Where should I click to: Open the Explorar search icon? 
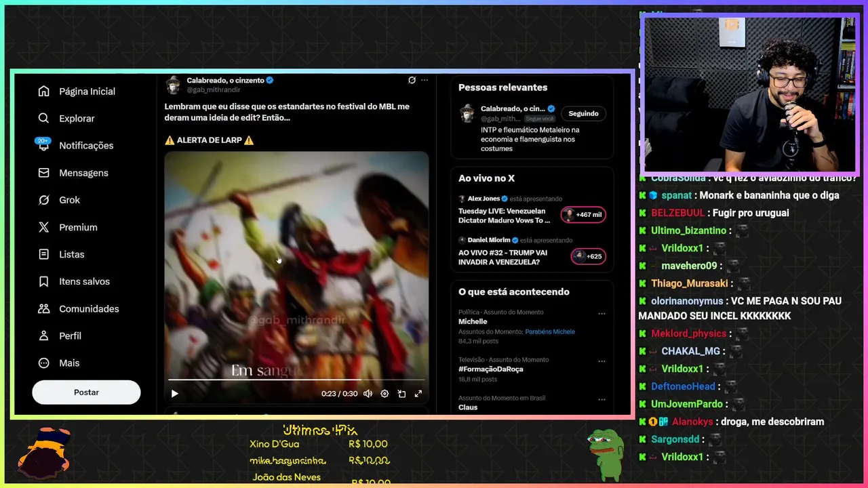coord(44,119)
